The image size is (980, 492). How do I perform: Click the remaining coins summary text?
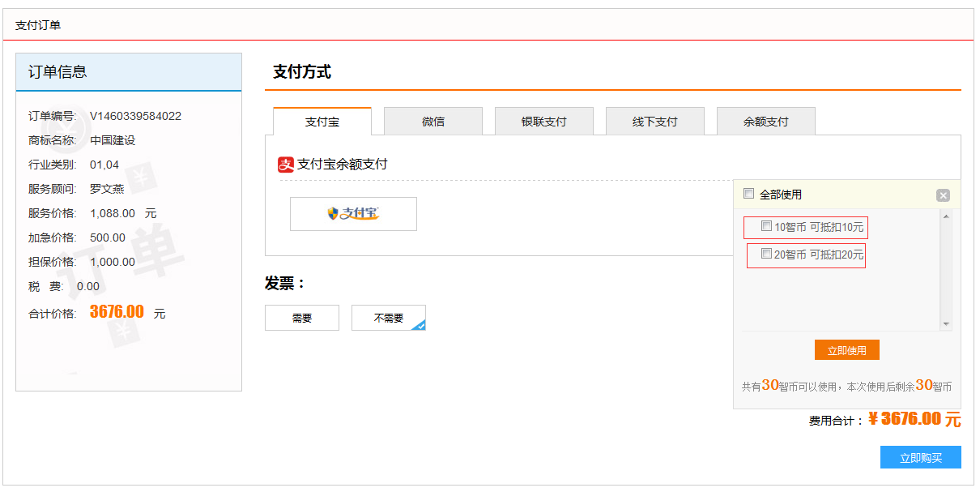847,386
